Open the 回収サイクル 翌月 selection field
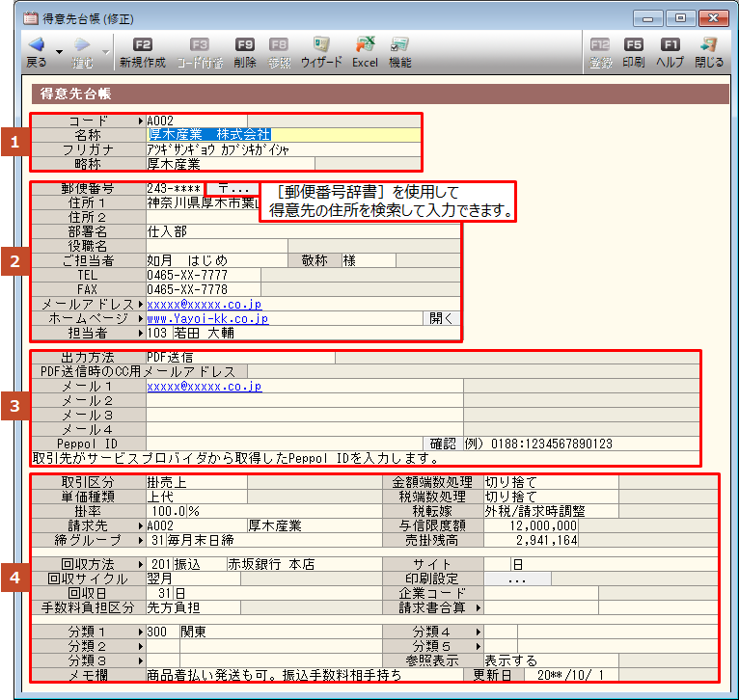 (x=193, y=578)
